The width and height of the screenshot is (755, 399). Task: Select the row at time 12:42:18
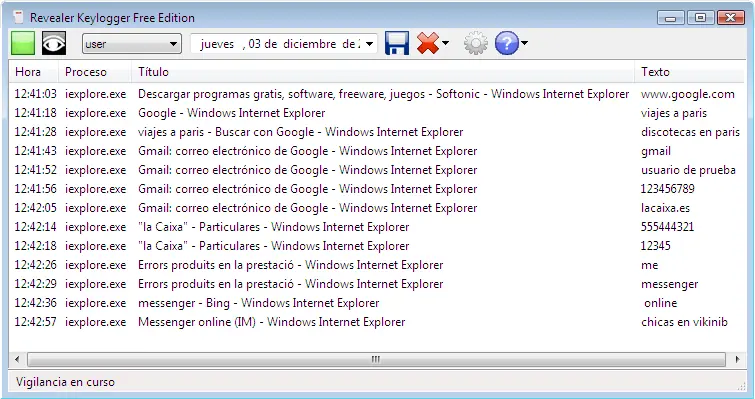pos(377,246)
